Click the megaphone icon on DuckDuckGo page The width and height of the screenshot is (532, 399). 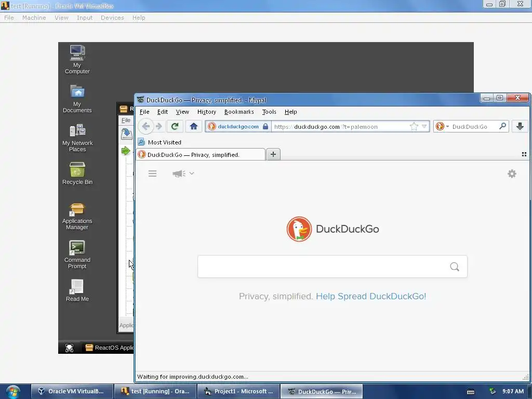coord(179,174)
